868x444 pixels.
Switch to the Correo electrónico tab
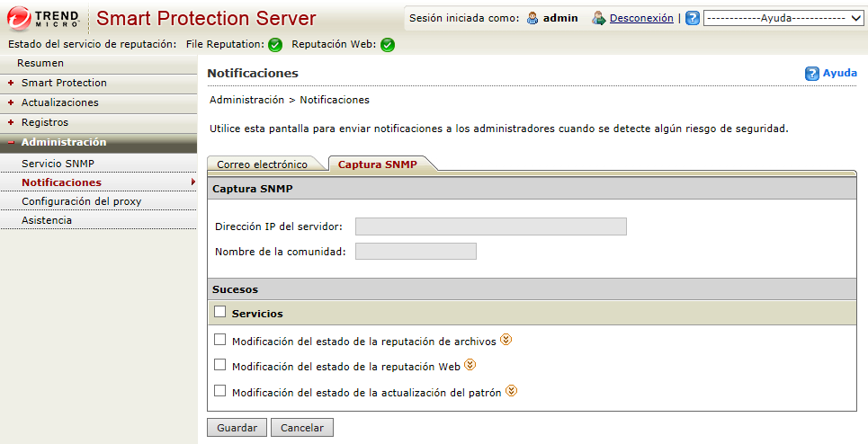(x=263, y=164)
